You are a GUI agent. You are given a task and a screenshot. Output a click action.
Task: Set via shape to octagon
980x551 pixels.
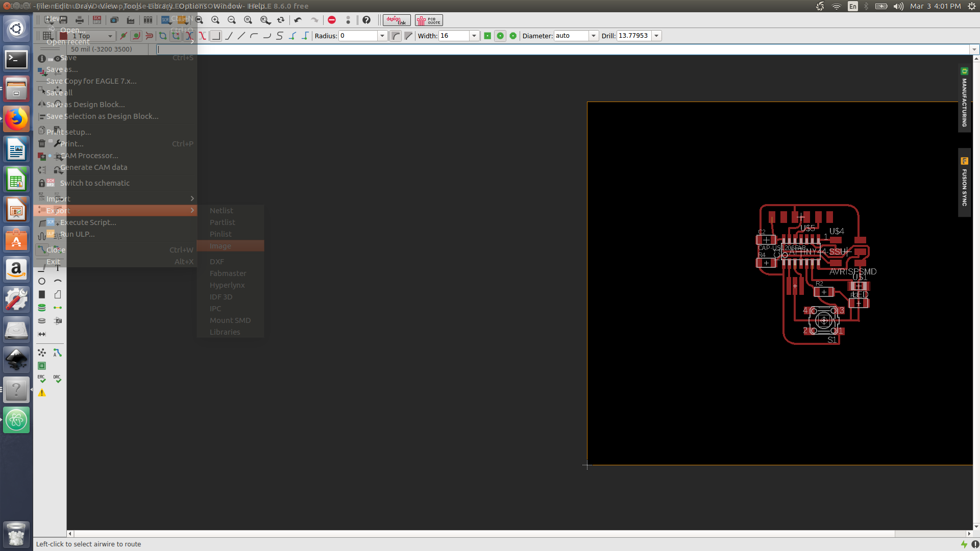[513, 36]
